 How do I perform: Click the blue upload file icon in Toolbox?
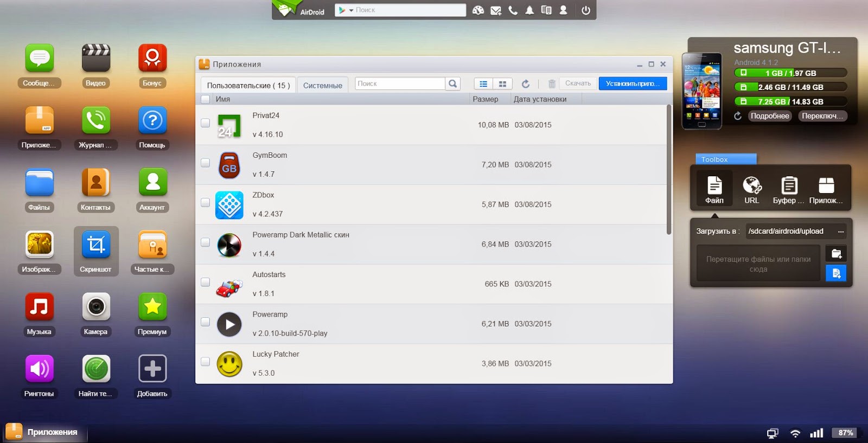coord(836,273)
